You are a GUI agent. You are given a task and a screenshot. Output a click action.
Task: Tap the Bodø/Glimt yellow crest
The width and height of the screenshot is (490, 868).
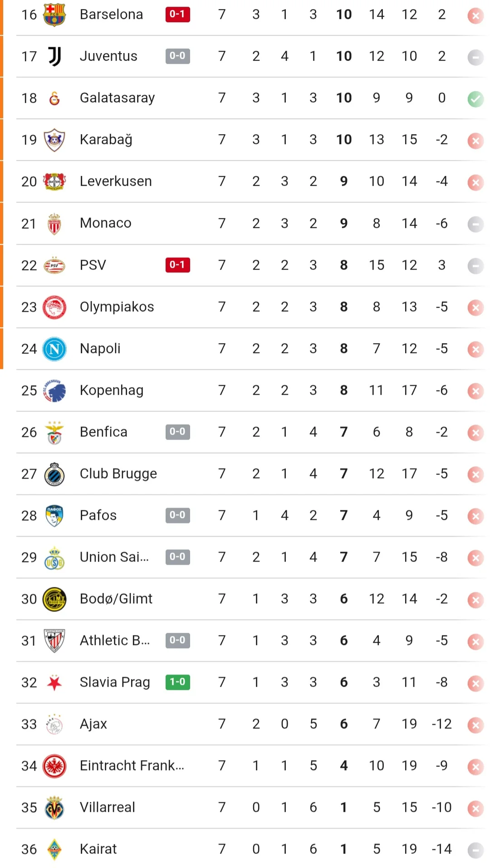pyautogui.click(x=54, y=599)
